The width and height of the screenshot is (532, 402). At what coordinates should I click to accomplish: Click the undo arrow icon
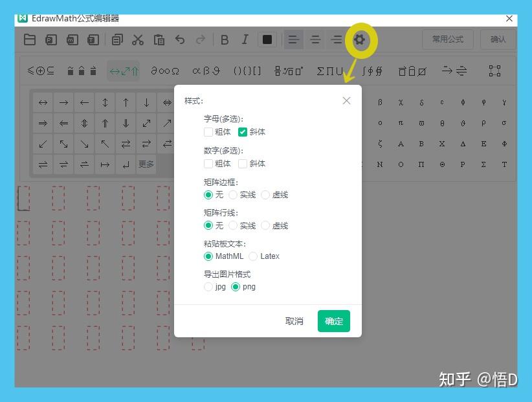pos(180,39)
